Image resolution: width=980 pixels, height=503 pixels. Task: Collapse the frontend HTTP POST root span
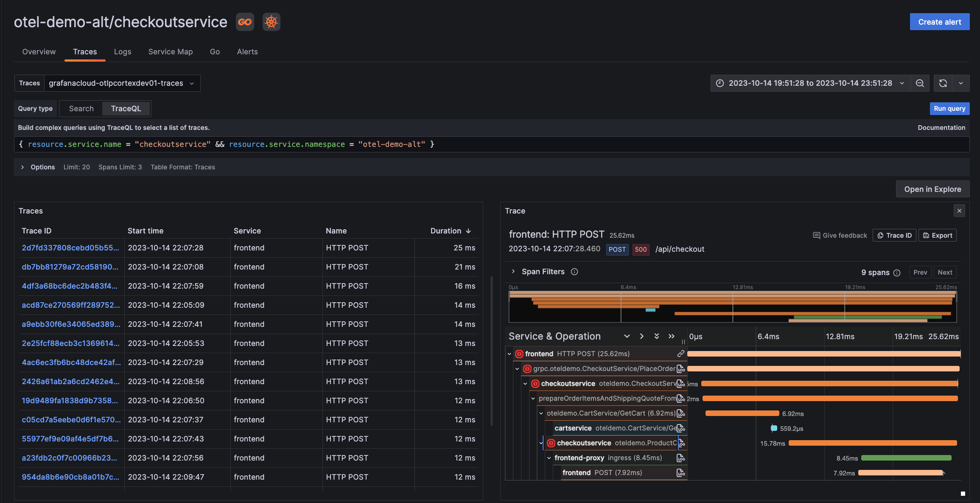pos(509,354)
